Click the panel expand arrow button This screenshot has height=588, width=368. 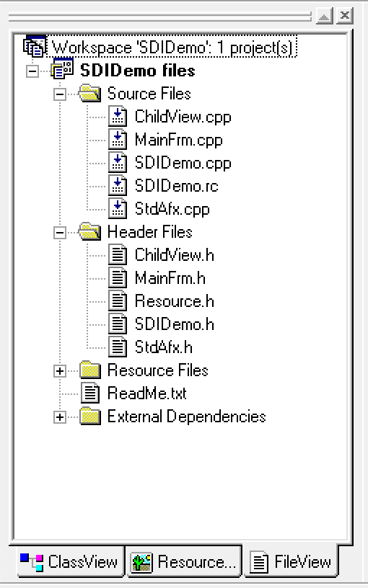pyautogui.click(x=324, y=16)
